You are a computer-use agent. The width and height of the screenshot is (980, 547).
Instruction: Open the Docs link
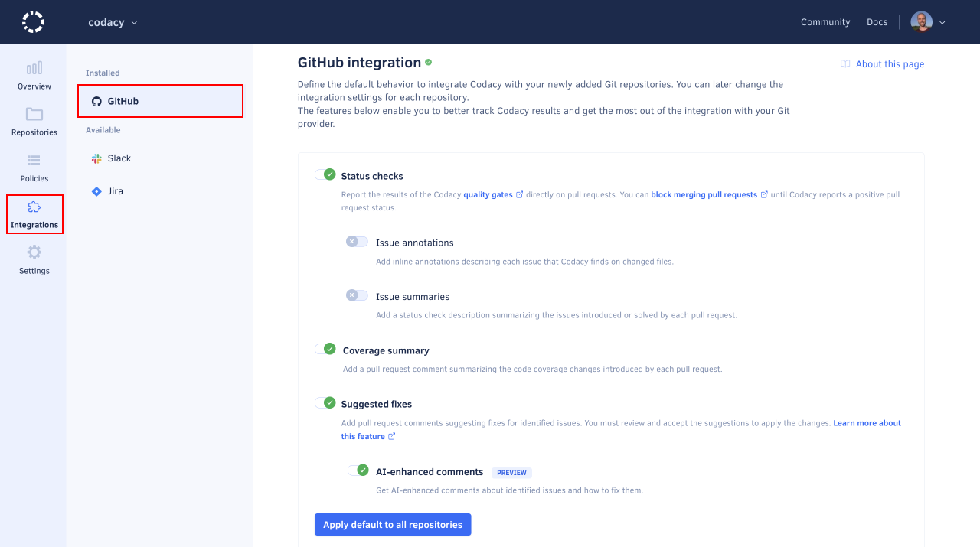tap(877, 22)
